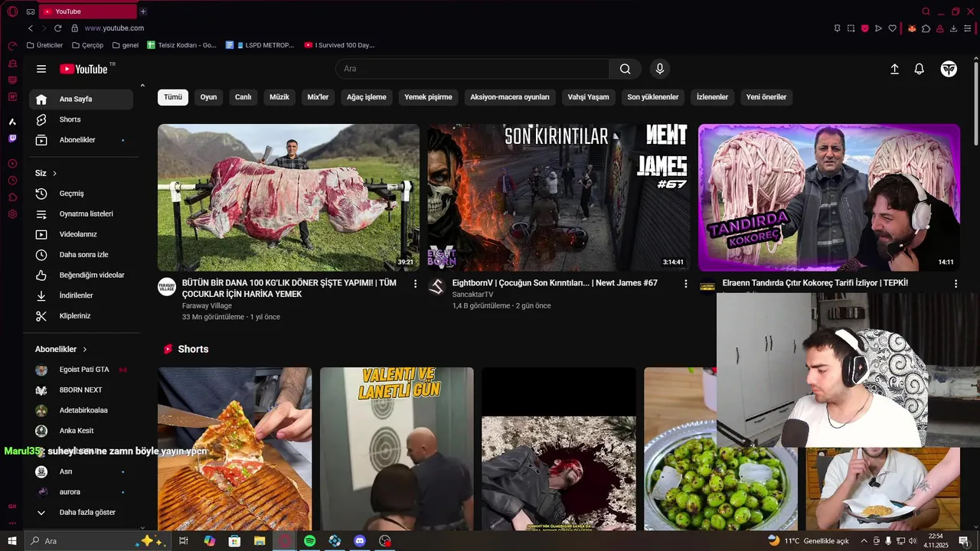Open more options for Elraenn Tandırda video

coord(955,284)
